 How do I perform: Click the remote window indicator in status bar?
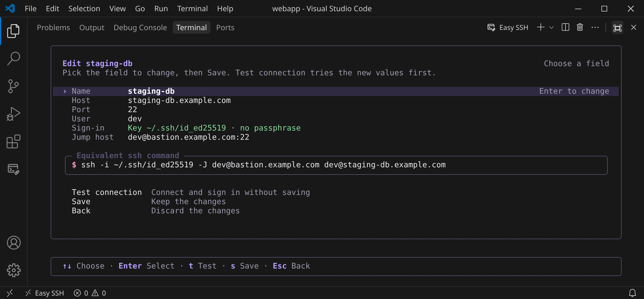coord(10,293)
